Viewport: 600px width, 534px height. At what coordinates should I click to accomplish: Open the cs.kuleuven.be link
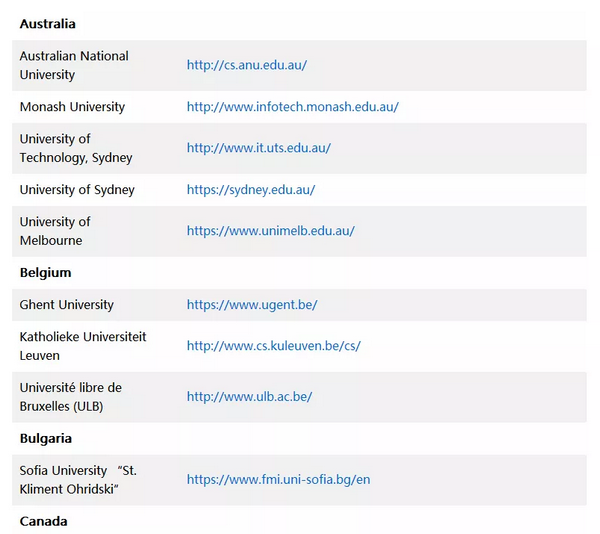pyautogui.click(x=274, y=346)
